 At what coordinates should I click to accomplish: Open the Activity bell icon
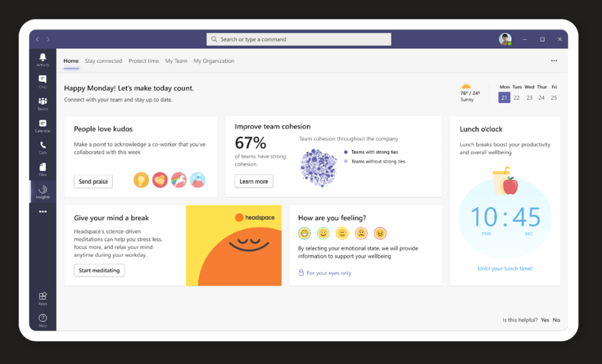click(42, 59)
